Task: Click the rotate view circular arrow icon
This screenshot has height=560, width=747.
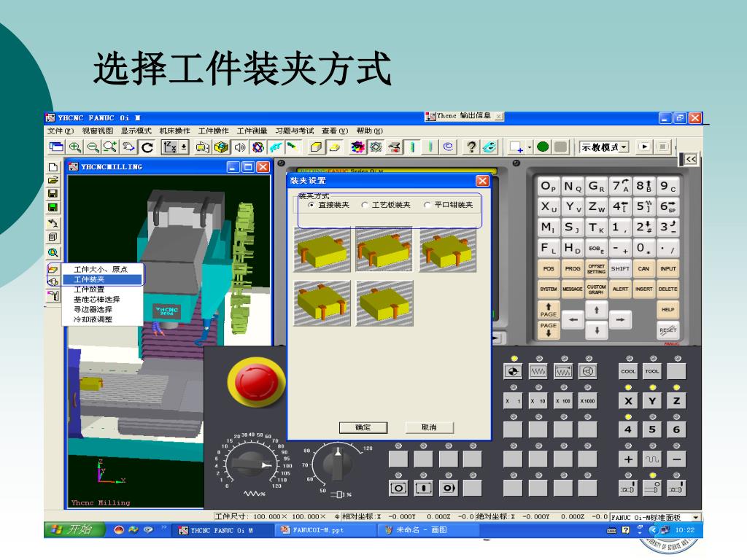Action: [x=147, y=147]
